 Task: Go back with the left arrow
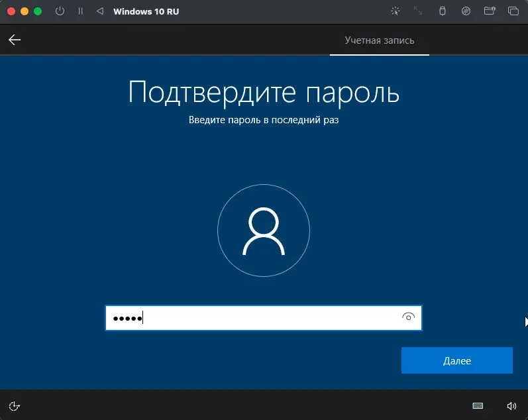pos(15,40)
